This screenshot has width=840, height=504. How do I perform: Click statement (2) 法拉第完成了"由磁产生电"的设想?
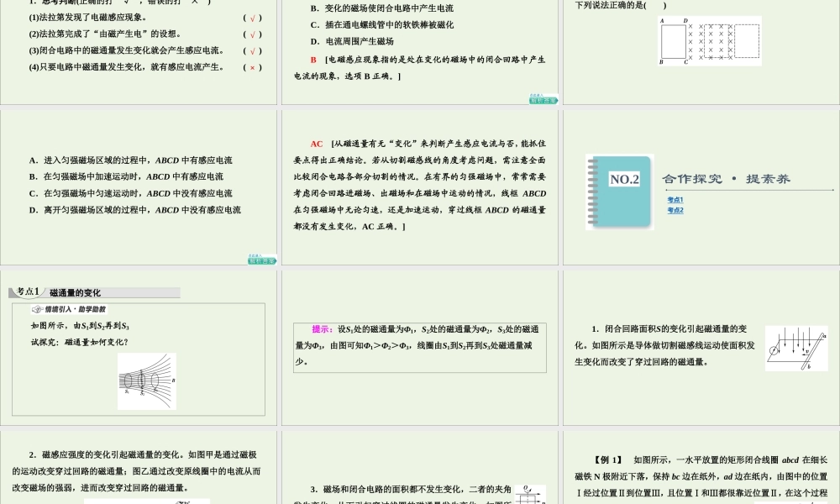(x=105, y=34)
